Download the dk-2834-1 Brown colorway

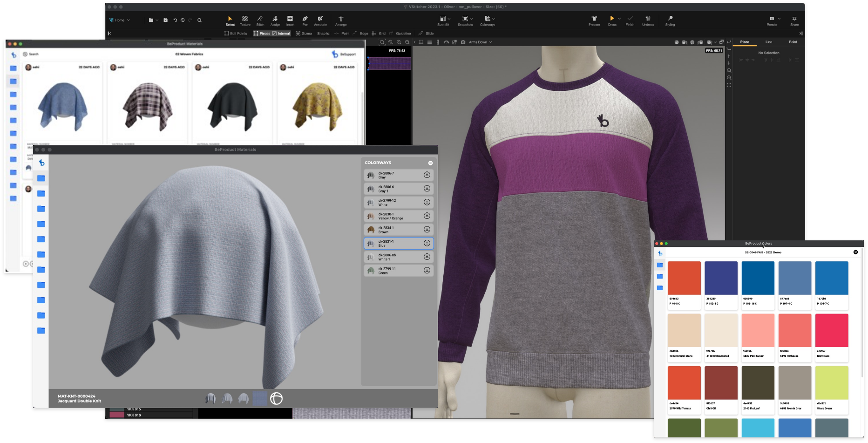point(427,230)
